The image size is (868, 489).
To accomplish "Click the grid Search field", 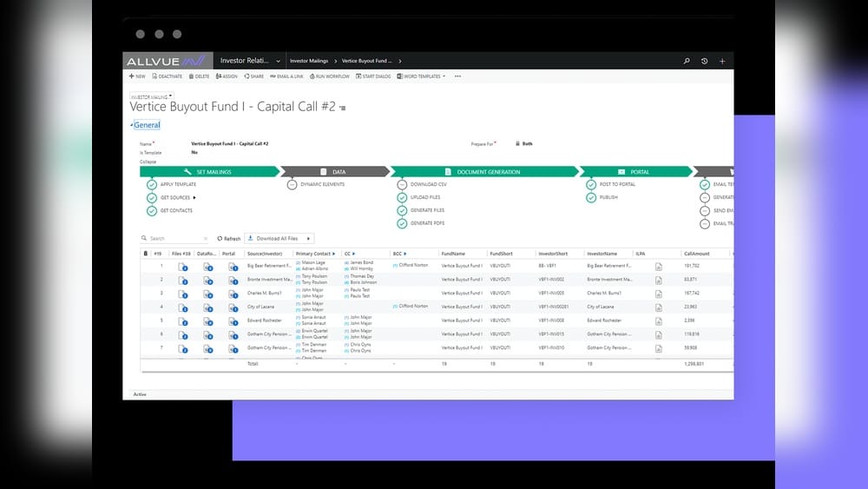I will click(174, 239).
